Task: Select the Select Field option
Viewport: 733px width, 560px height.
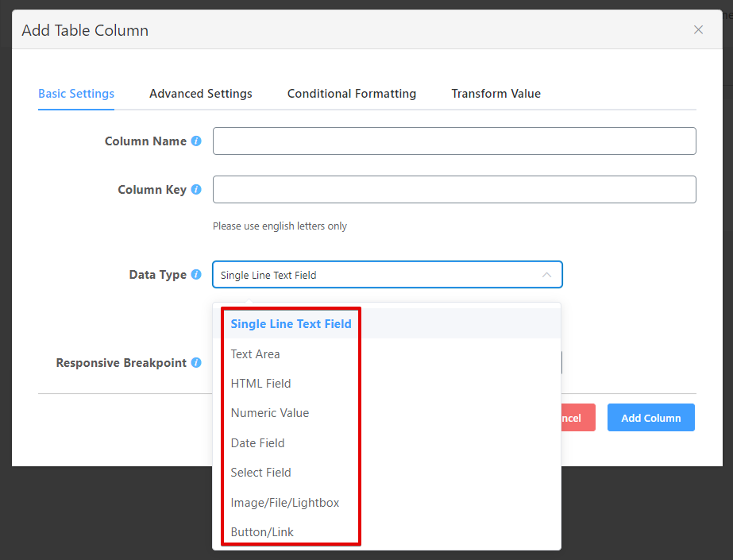Action: coord(261,473)
